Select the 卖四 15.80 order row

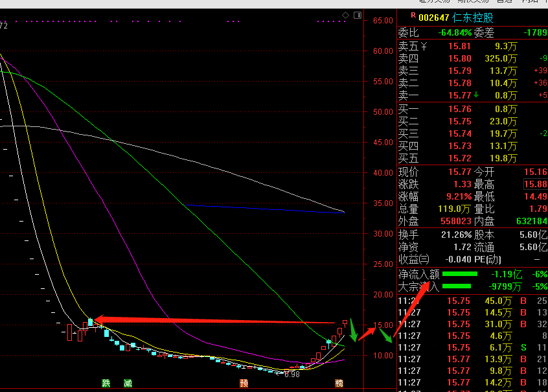click(472, 58)
